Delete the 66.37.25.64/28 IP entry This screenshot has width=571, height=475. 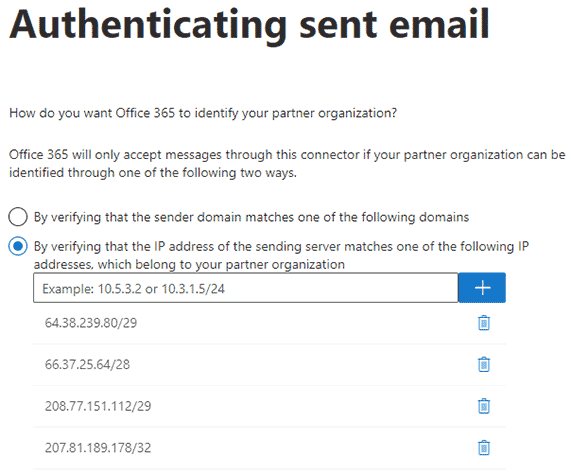tap(484, 365)
